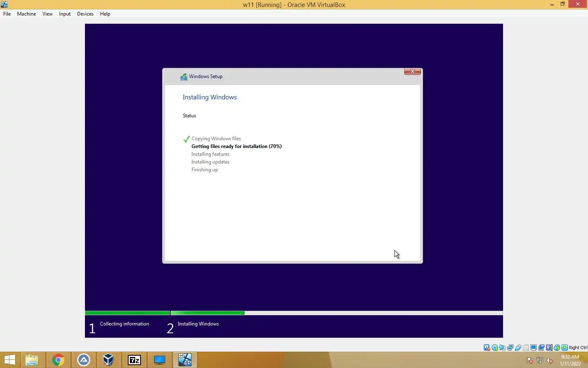This screenshot has height=368, width=588.
Task: Click 'Copying Windows files' text
Action: coord(216,139)
